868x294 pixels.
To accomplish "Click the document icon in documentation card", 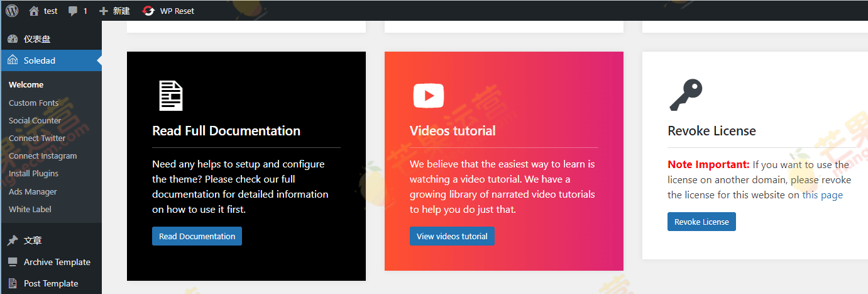I will click(x=170, y=96).
